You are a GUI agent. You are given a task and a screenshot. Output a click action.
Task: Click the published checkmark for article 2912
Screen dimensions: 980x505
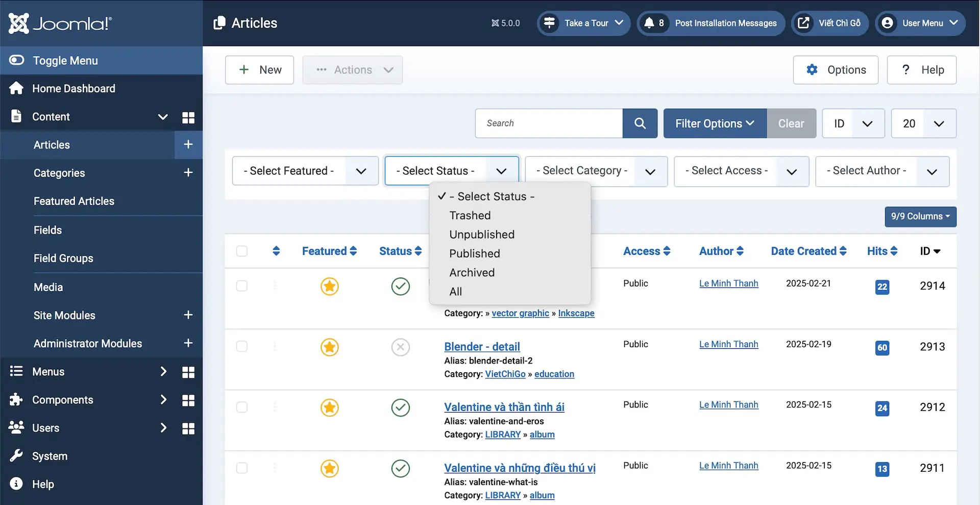pos(400,407)
